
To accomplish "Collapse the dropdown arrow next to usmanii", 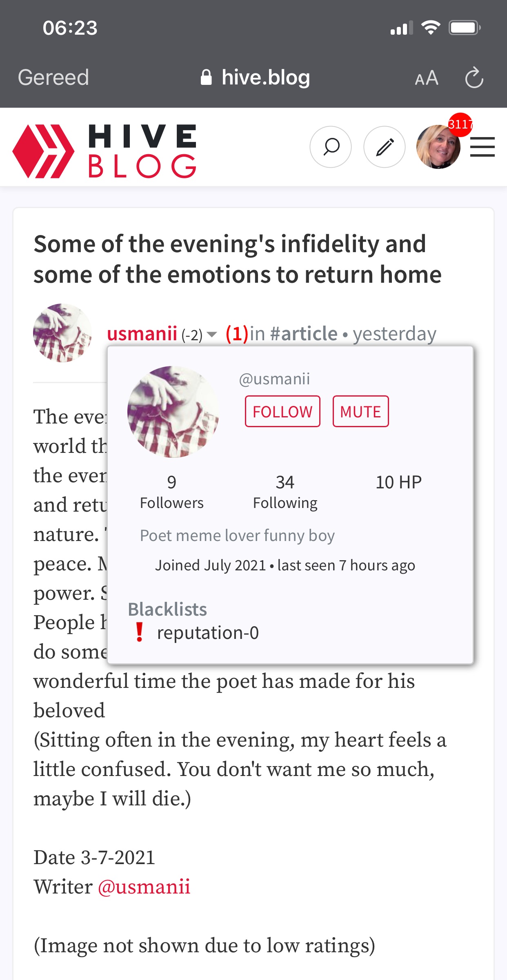I will tap(212, 335).
